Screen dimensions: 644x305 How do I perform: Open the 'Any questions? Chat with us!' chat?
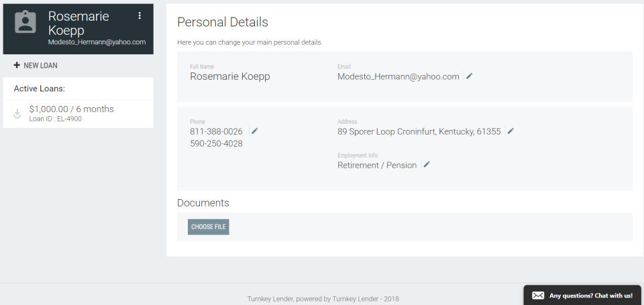click(590, 295)
